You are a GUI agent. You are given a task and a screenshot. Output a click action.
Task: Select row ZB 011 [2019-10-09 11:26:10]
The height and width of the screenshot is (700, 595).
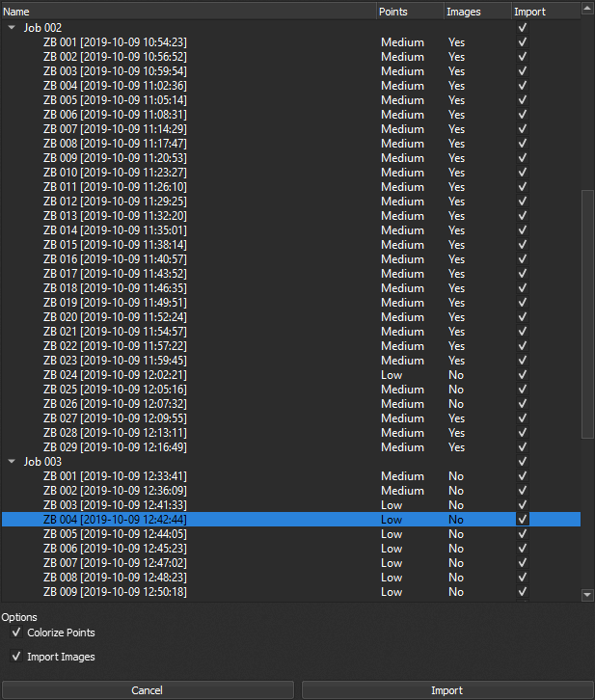tap(291, 187)
